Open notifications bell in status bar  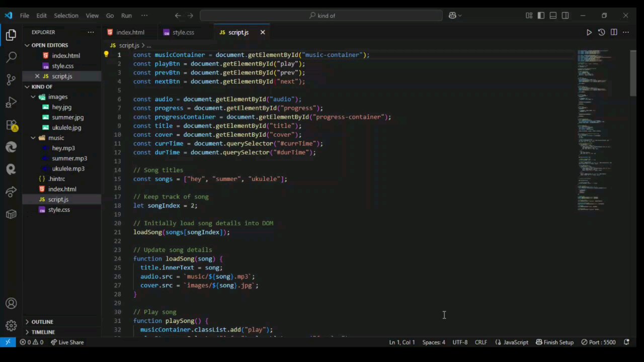(x=626, y=342)
